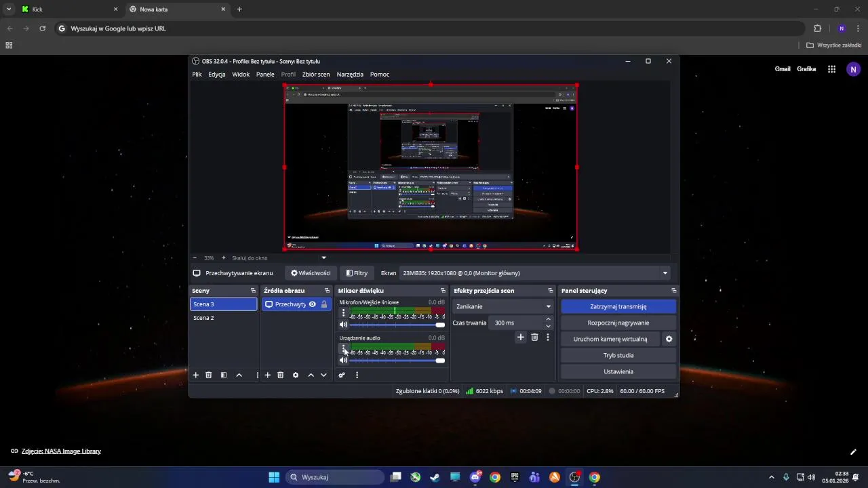Open scene filters icon in Sceny panel

coord(224,375)
